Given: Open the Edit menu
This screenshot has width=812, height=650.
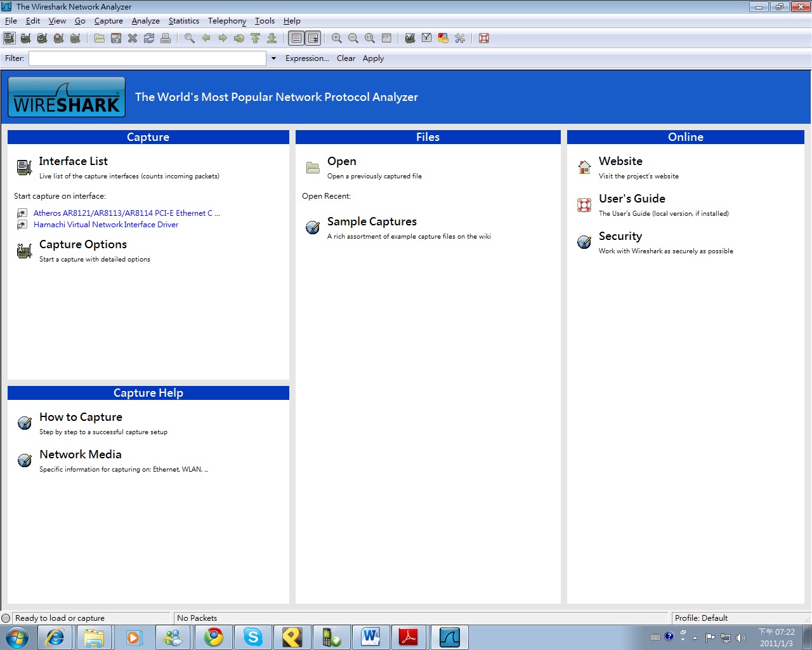Looking at the screenshot, I should [x=33, y=21].
